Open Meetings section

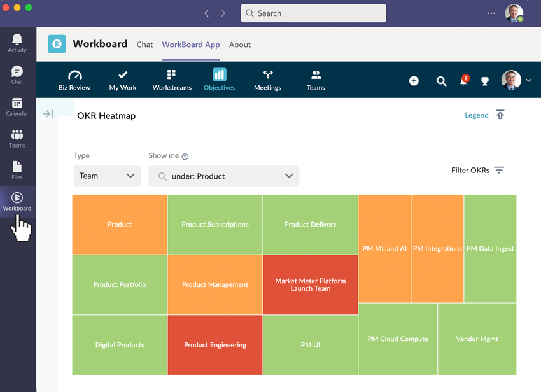coord(268,80)
